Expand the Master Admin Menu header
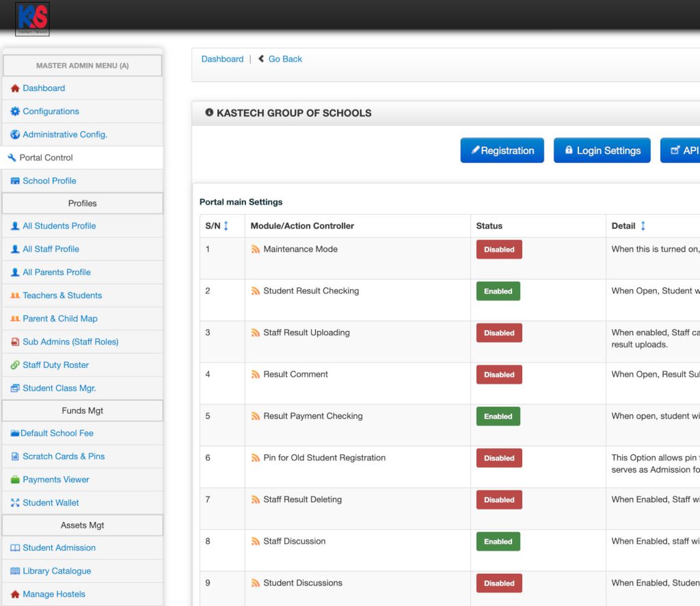Screen dimensions: 700x606 coord(82,66)
